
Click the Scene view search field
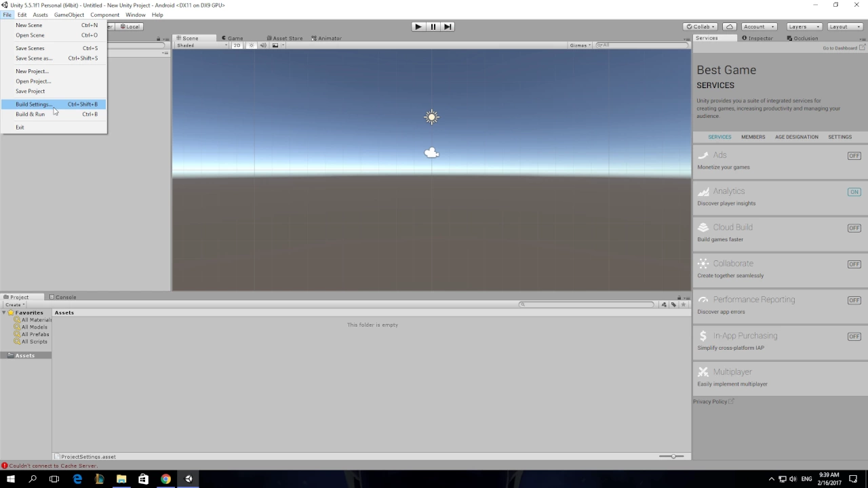(643, 45)
